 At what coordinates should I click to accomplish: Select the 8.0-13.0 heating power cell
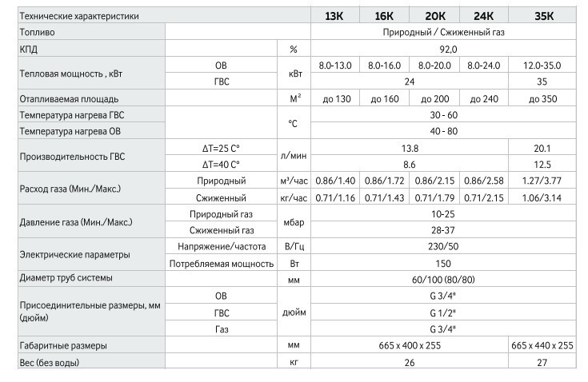click(x=335, y=66)
